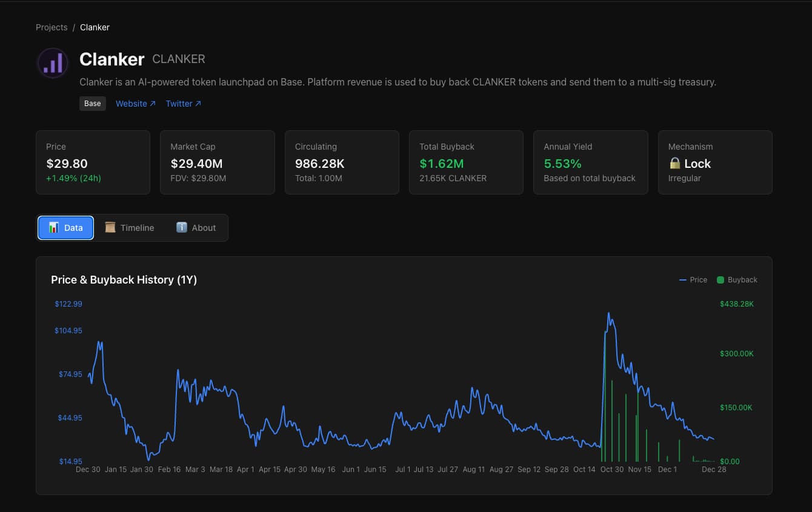
Task: Click the Clanker purple bar-chart logo
Action: pos(53,62)
